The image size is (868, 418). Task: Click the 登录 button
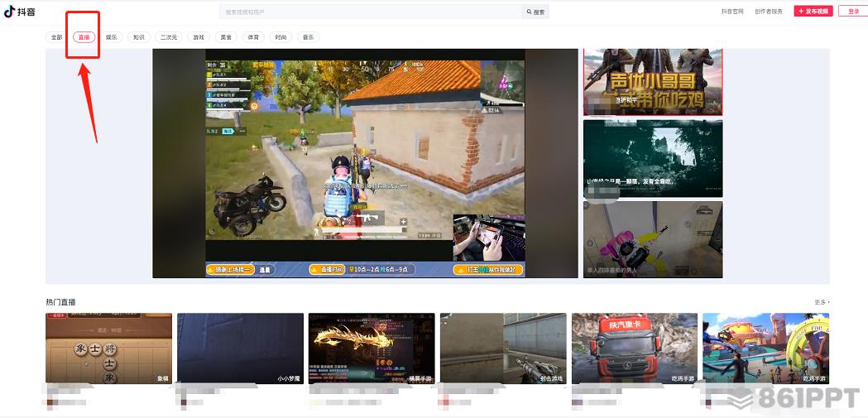point(854,11)
